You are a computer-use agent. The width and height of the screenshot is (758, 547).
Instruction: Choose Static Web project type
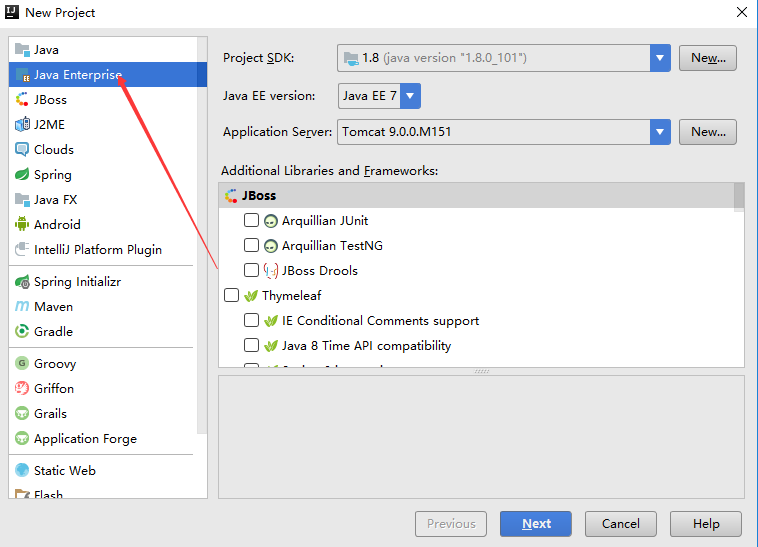[x=64, y=471]
